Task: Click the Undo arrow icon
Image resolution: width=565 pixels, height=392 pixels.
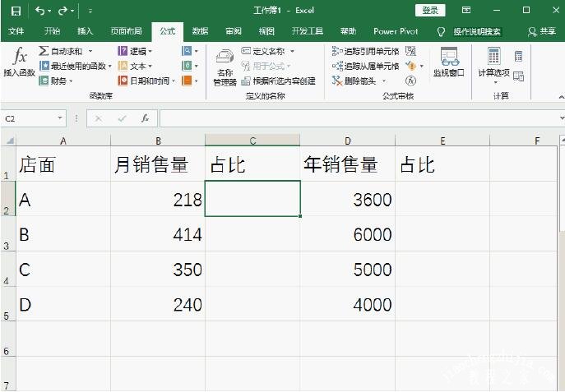Action: pyautogui.click(x=40, y=11)
